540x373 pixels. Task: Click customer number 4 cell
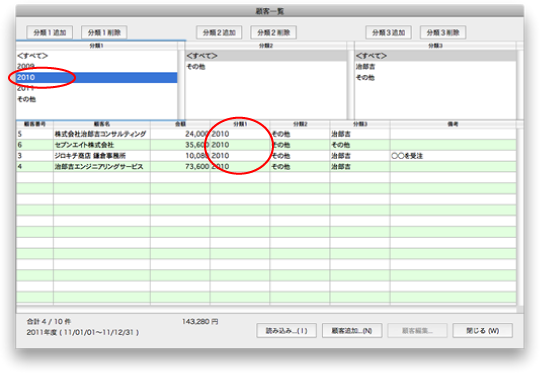(x=35, y=167)
